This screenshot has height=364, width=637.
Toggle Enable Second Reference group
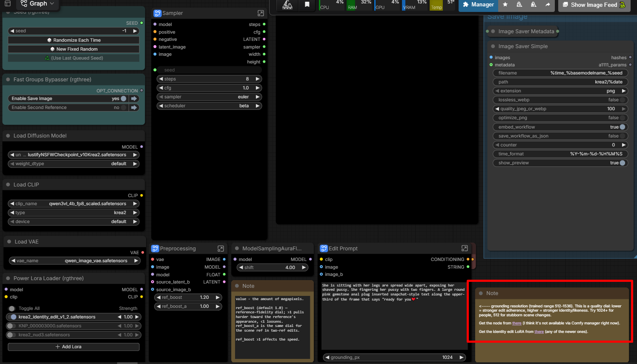pyautogui.click(x=123, y=108)
